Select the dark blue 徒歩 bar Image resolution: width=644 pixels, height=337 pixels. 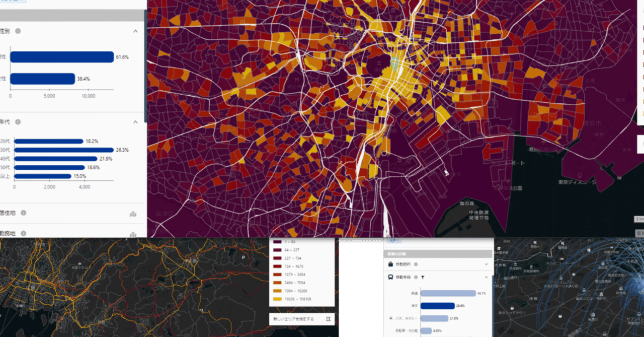click(437, 306)
